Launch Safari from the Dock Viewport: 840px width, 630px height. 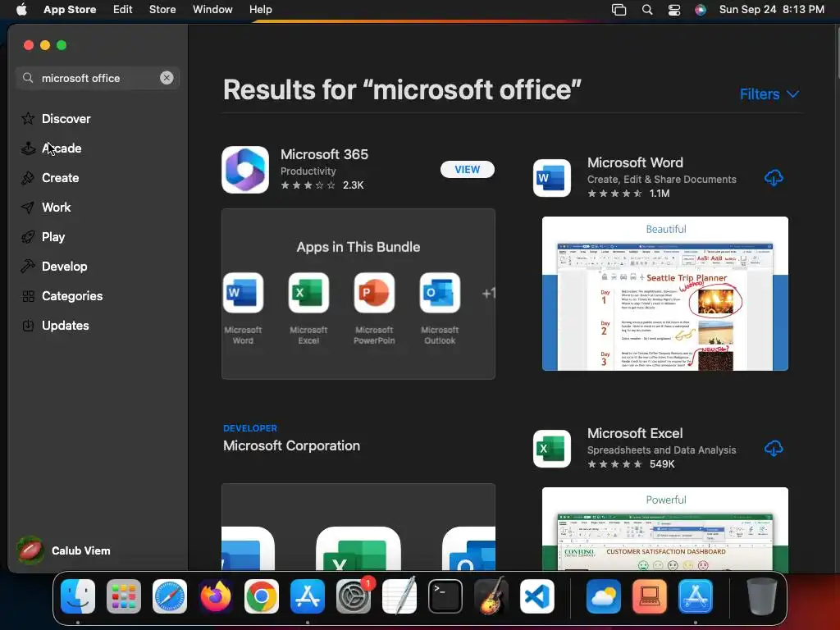click(x=170, y=596)
